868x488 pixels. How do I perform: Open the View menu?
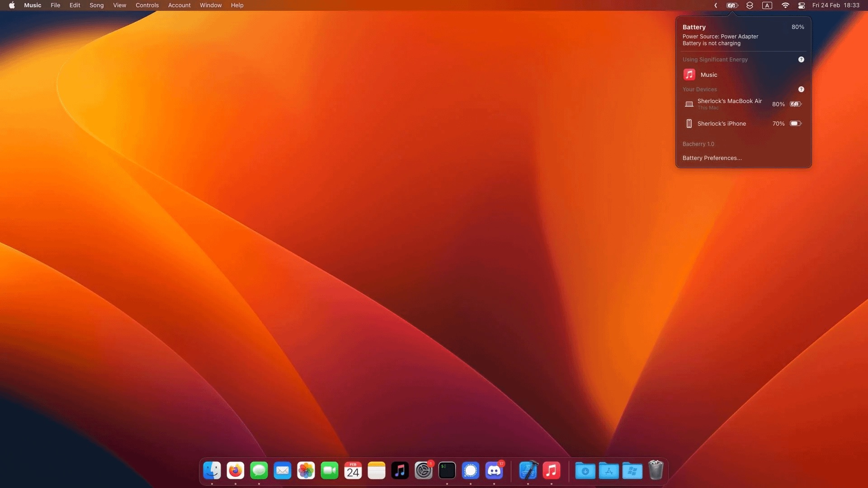point(119,5)
